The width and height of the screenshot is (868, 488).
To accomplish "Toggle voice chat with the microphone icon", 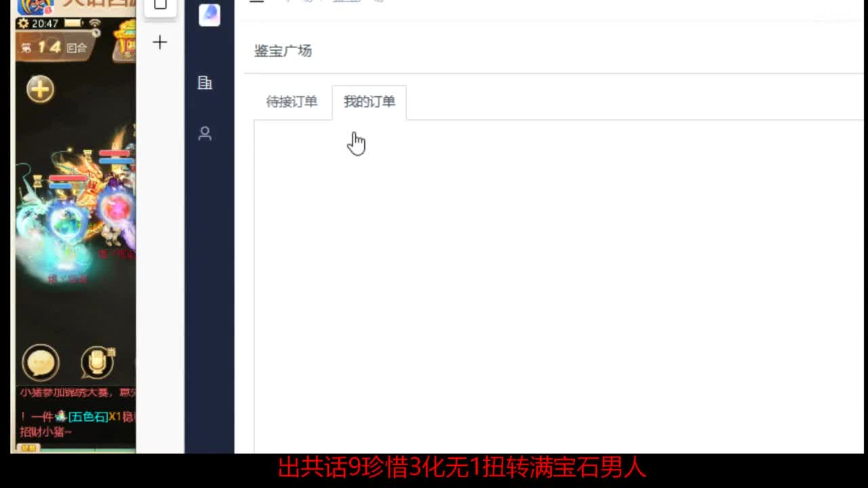I will (96, 363).
